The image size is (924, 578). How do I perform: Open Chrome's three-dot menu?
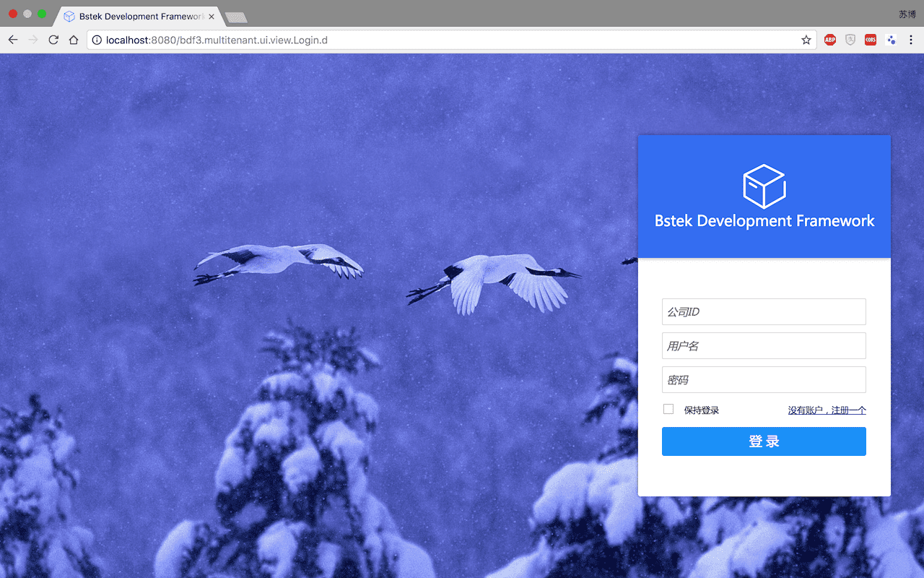911,40
